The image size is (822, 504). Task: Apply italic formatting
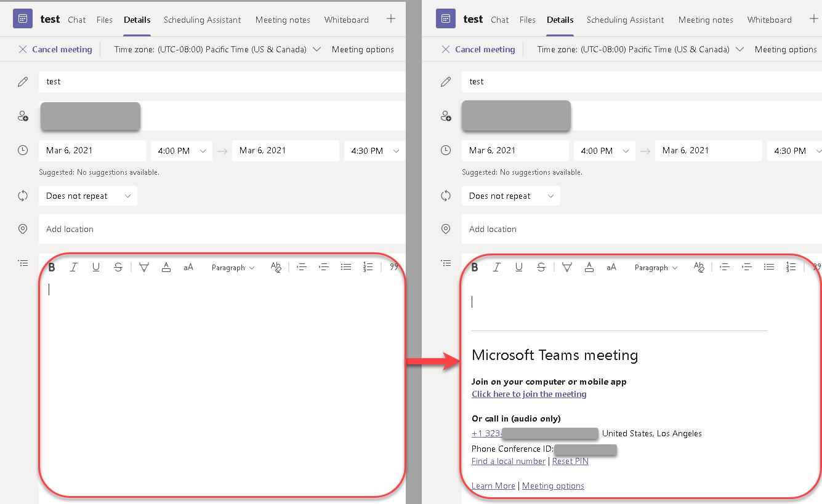tap(74, 266)
